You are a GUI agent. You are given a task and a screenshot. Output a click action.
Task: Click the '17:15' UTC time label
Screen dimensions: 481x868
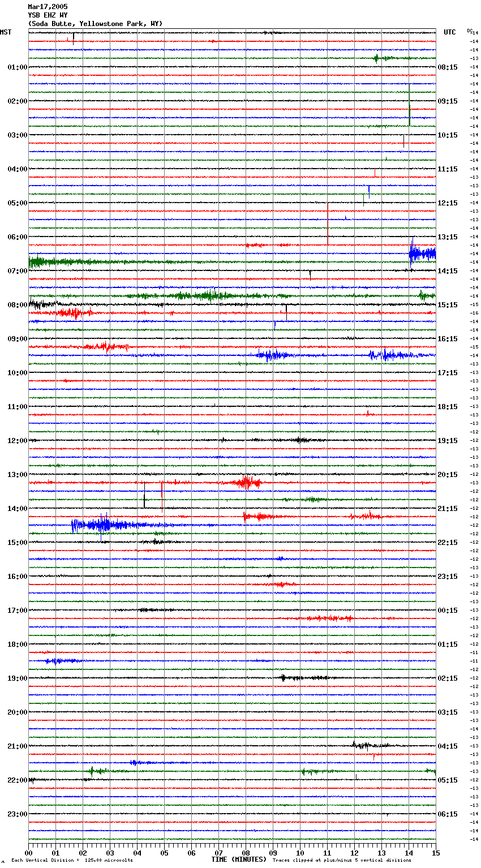coord(448,373)
